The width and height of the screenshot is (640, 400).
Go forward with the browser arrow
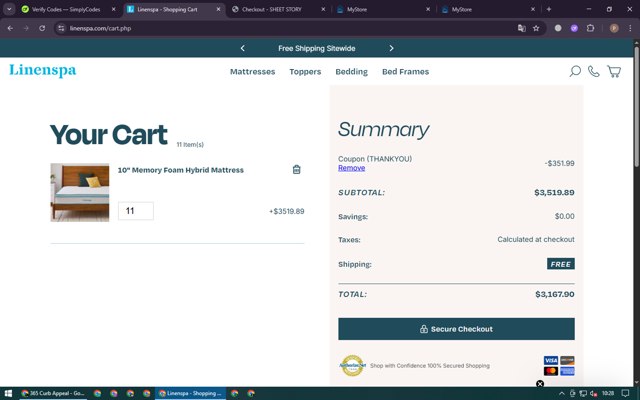[x=26, y=28]
